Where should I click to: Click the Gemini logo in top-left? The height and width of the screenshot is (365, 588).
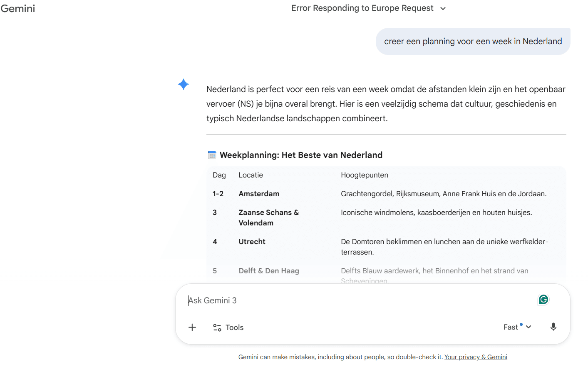click(18, 9)
